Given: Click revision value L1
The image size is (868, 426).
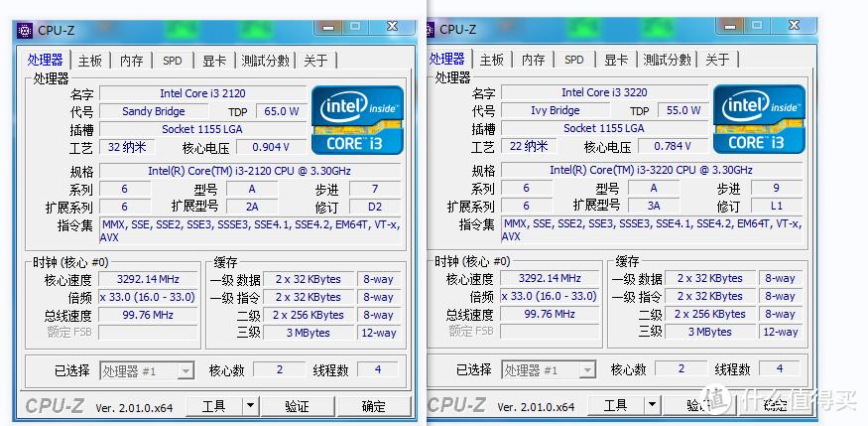Looking at the screenshot, I should click(x=777, y=207).
